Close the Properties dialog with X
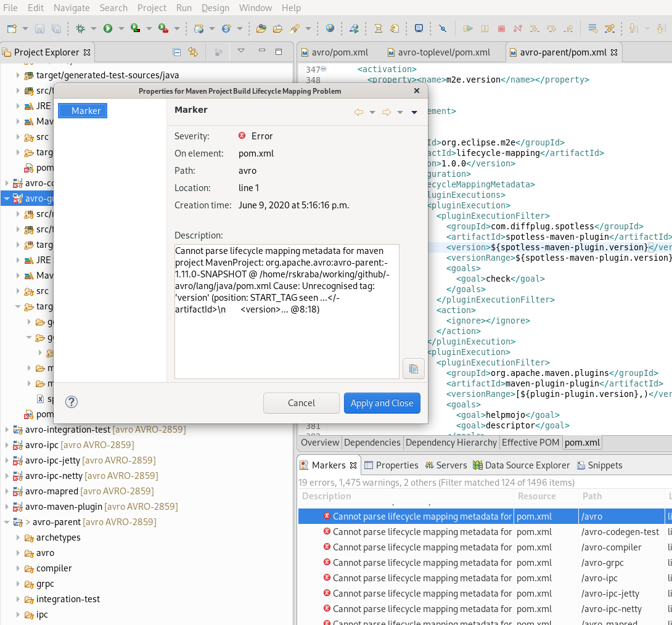672x625 pixels. click(x=417, y=91)
